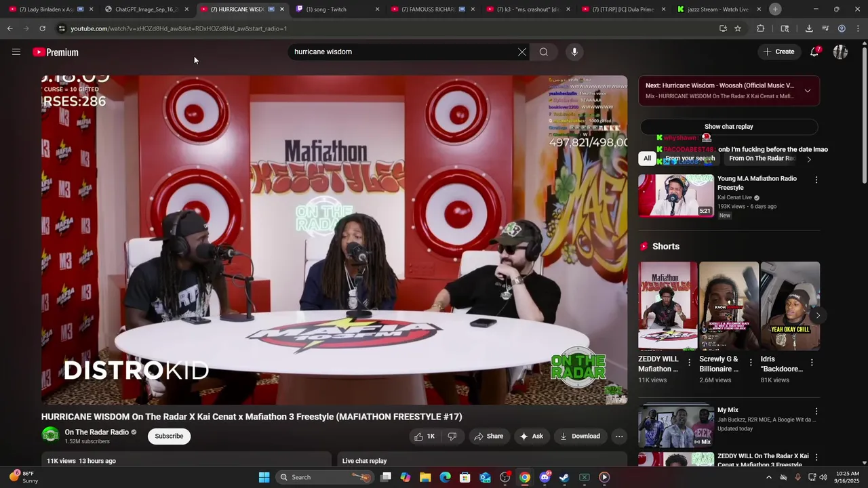This screenshot has width=868, height=488.
Task: Start voice search with microphone icon
Action: (574, 52)
